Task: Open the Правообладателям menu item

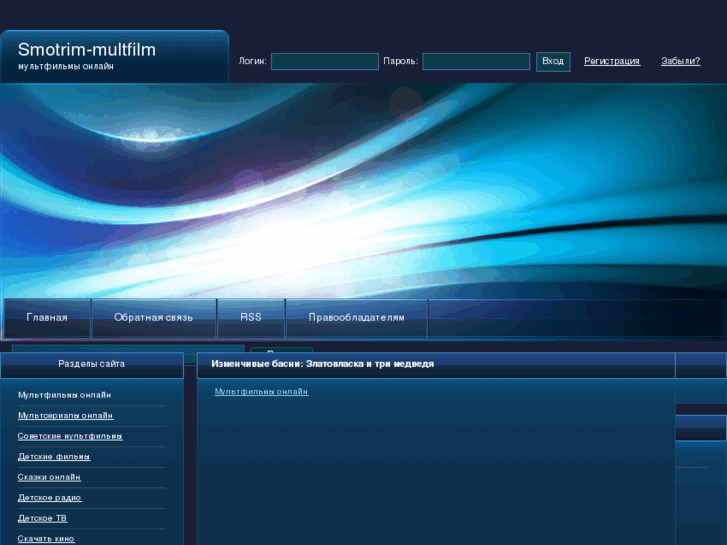Action: pos(357,318)
